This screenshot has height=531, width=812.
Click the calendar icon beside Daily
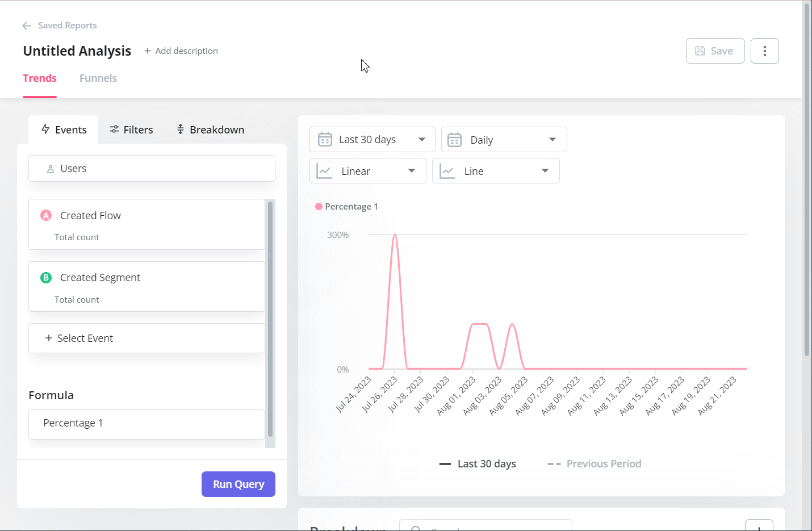[x=455, y=140]
